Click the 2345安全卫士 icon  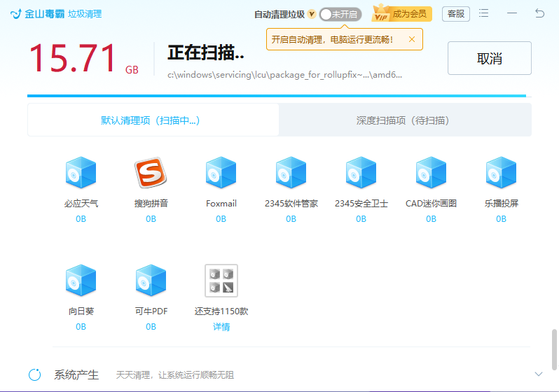pos(361,173)
